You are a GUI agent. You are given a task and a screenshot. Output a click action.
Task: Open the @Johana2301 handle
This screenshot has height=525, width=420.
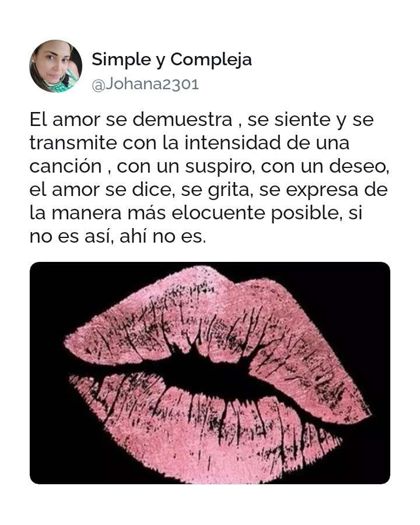tap(145, 84)
